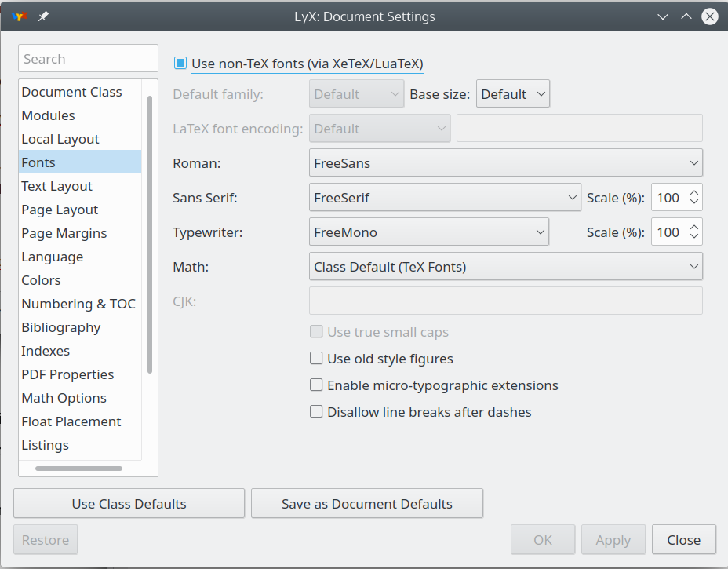
Task: Open the Base size dropdown
Action: click(x=513, y=94)
